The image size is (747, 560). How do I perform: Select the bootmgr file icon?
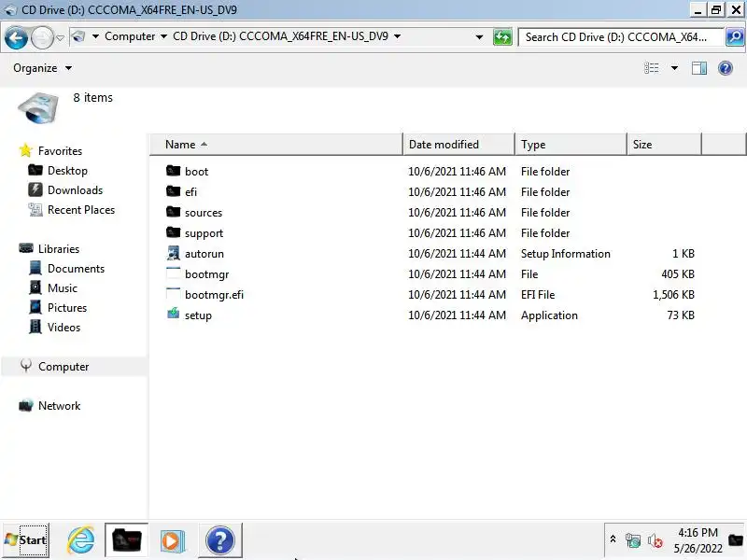point(174,273)
